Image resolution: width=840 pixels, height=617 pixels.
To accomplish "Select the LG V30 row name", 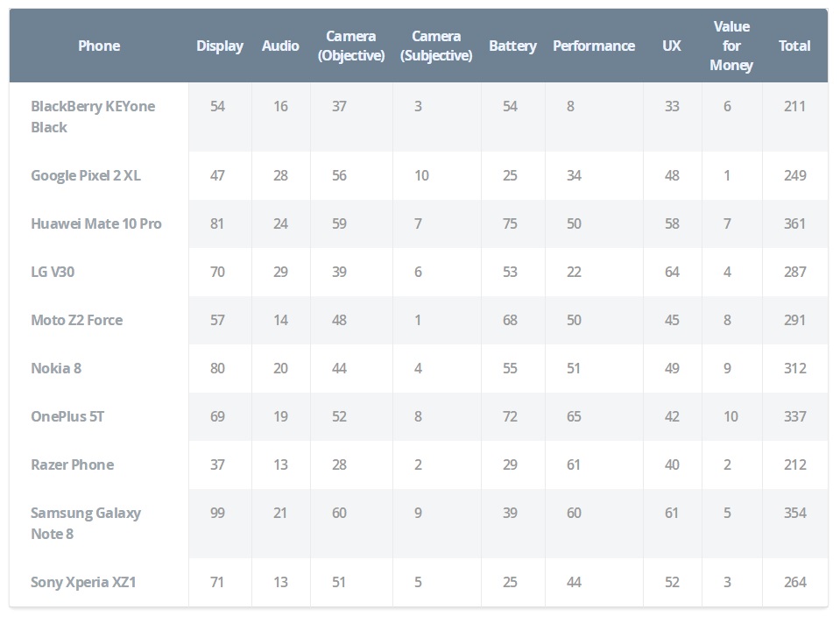I will point(53,272).
